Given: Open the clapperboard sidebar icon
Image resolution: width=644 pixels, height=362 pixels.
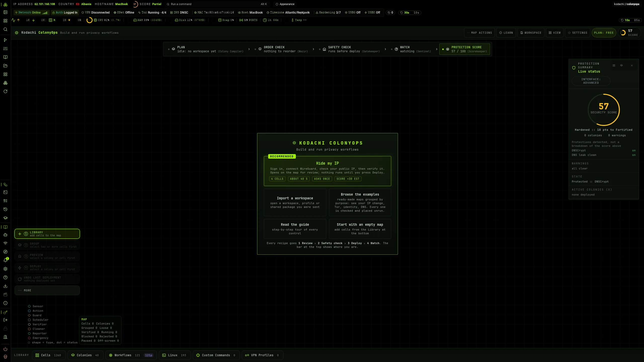Looking at the screenshot, I should 5,295.
